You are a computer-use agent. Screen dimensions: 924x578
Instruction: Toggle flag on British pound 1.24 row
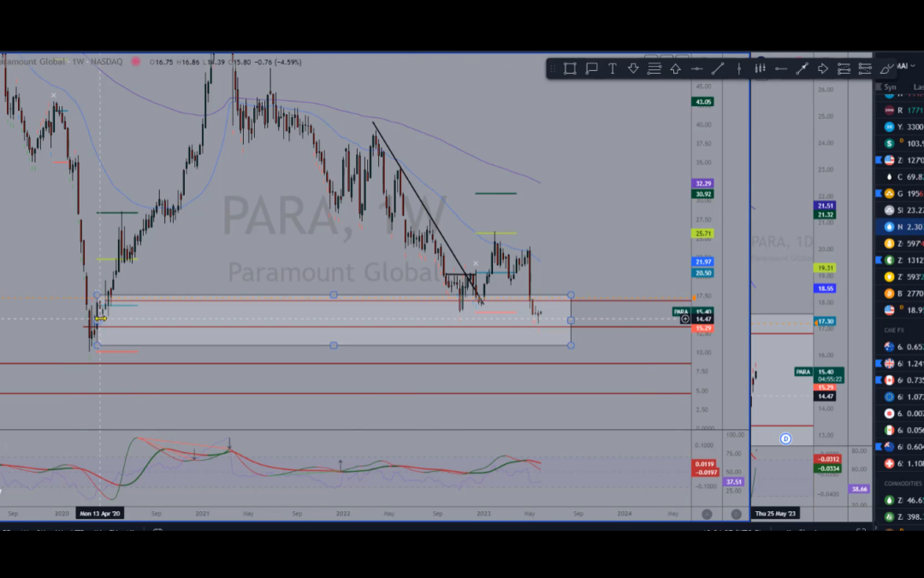point(879,363)
